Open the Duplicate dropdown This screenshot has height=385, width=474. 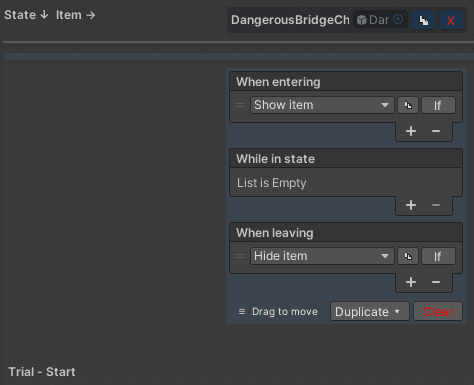tap(370, 311)
